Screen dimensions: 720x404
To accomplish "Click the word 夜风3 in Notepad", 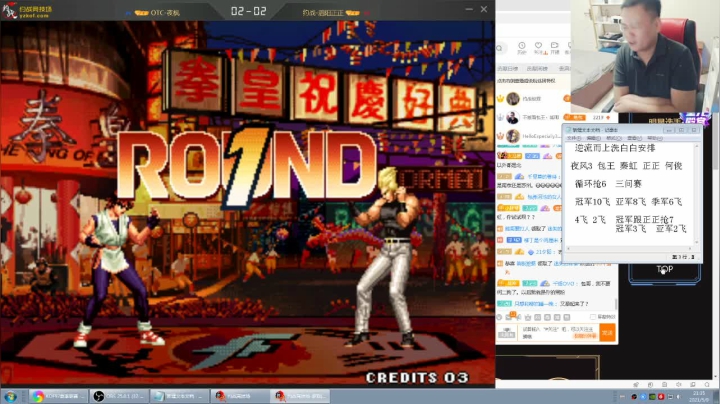I will [581, 166].
